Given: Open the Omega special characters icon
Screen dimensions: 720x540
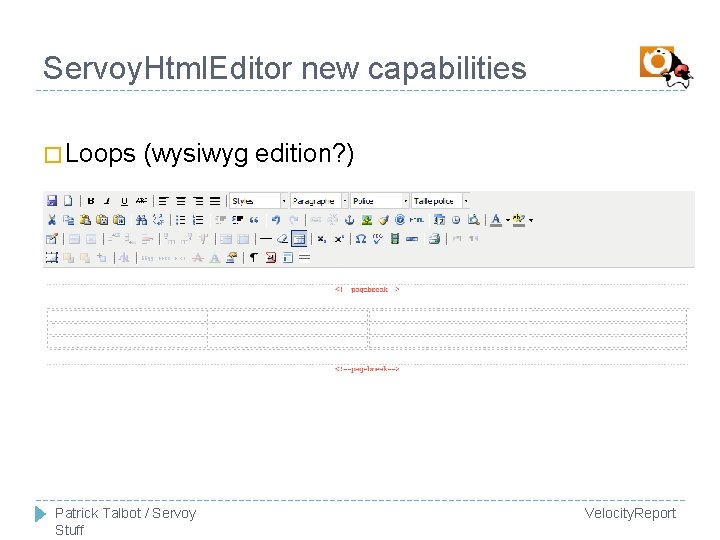Looking at the screenshot, I should [x=361, y=239].
